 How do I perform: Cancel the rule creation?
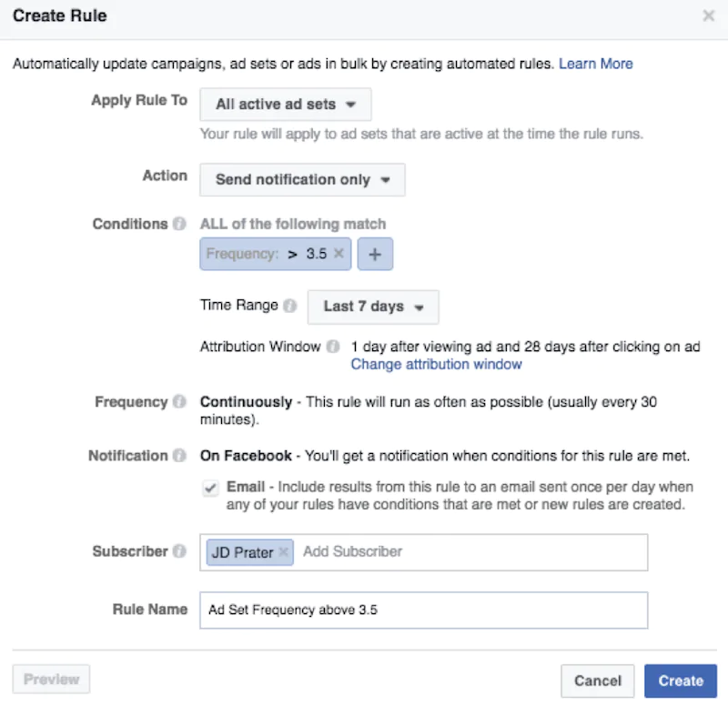(598, 681)
